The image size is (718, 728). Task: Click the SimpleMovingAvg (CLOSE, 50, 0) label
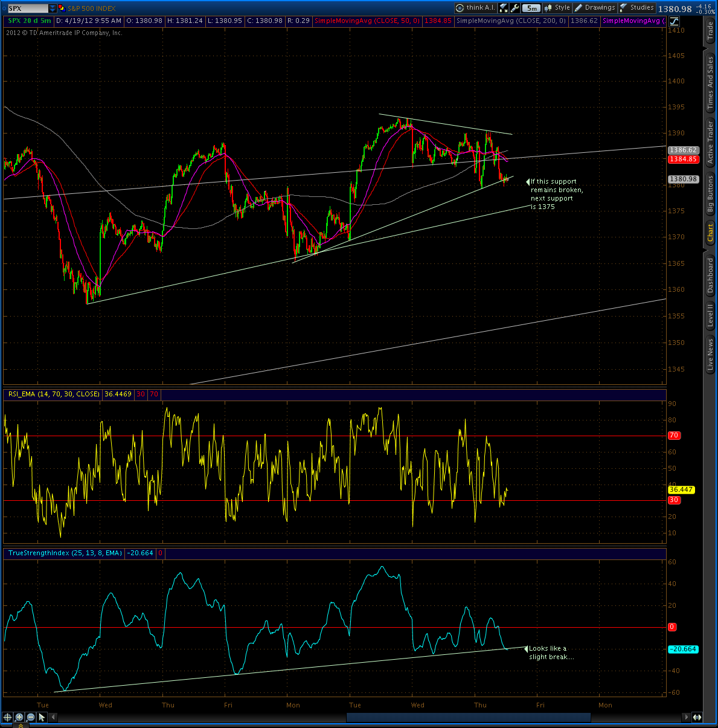coord(367,21)
